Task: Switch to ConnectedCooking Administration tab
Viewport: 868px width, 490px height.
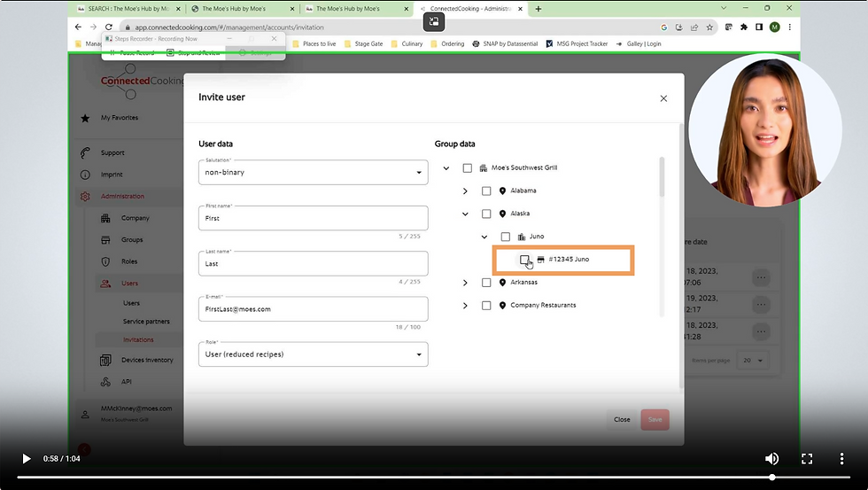Action: click(470, 9)
